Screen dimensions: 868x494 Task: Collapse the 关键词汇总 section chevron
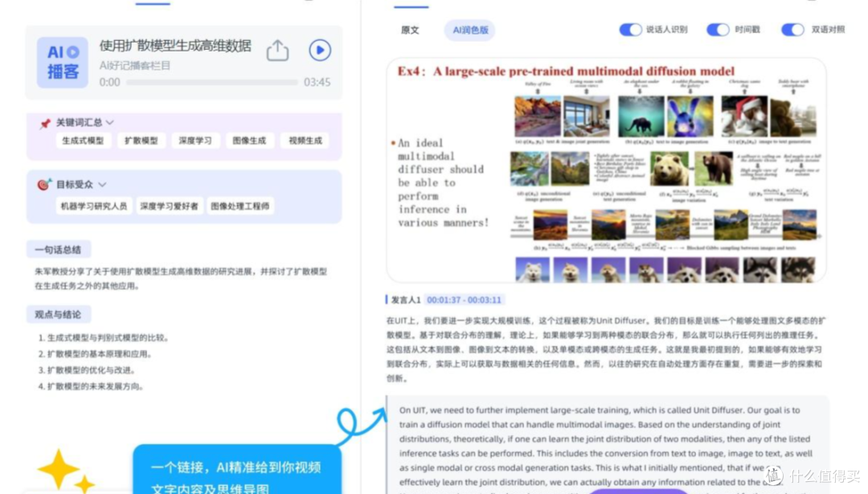109,122
